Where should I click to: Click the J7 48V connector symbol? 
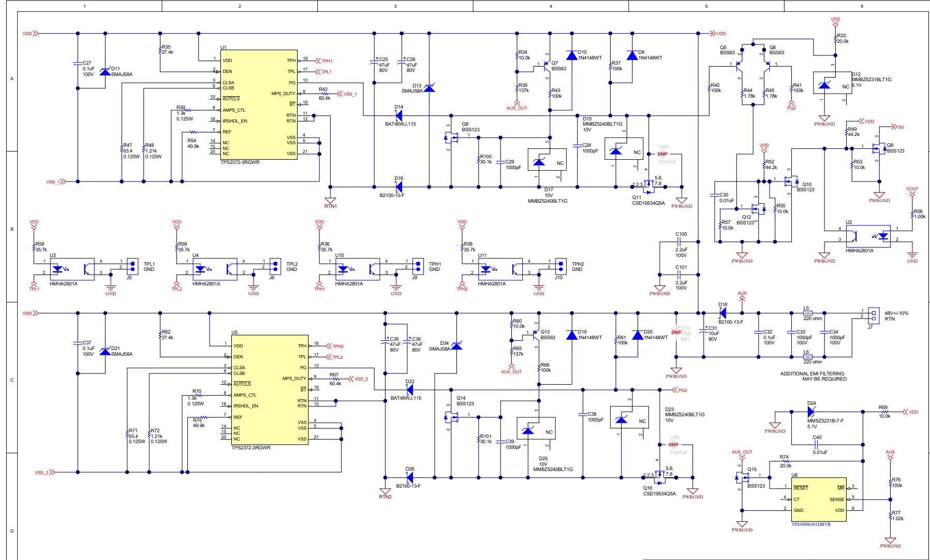(x=874, y=314)
